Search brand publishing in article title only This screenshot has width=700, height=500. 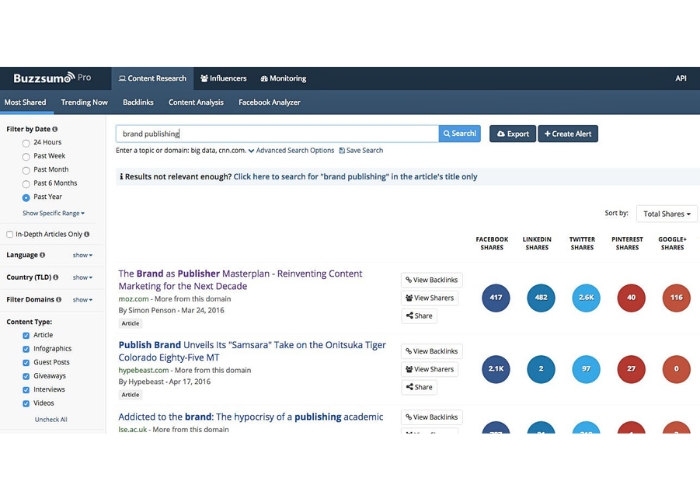coord(355,177)
